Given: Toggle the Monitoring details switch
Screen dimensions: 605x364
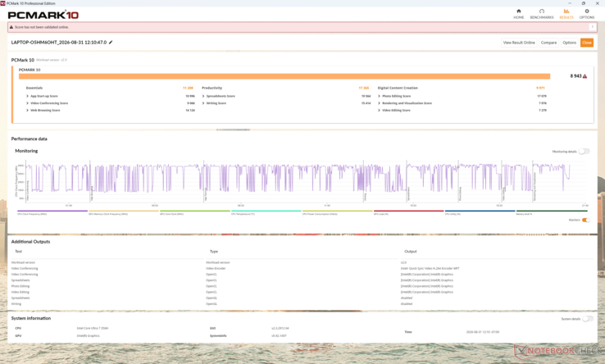Looking at the screenshot, I should [585, 152].
